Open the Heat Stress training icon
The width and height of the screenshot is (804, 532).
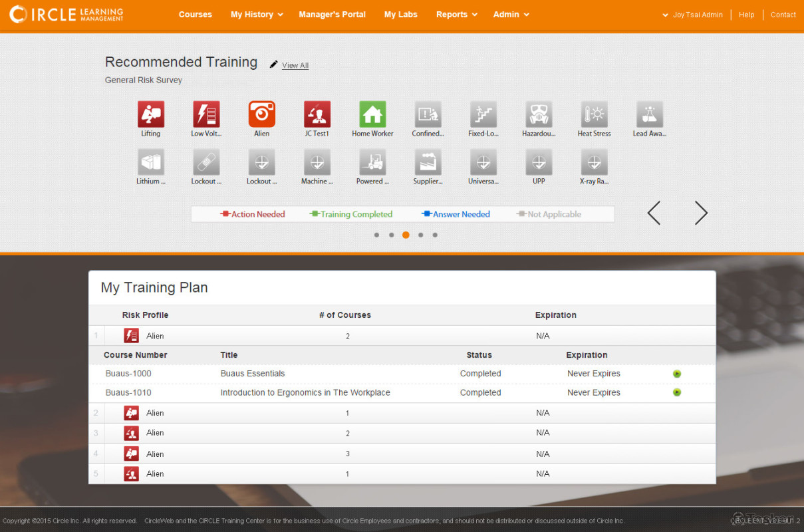594,114
